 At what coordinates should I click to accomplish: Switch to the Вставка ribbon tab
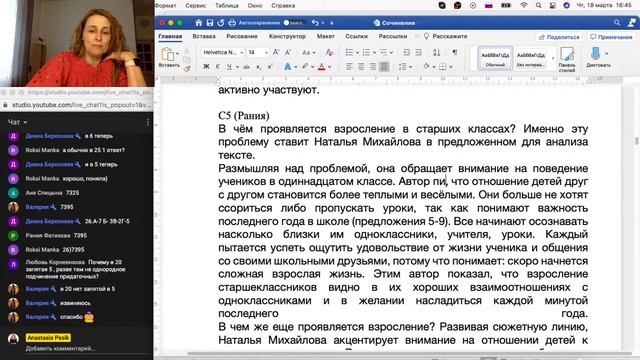tap(204, 36)
